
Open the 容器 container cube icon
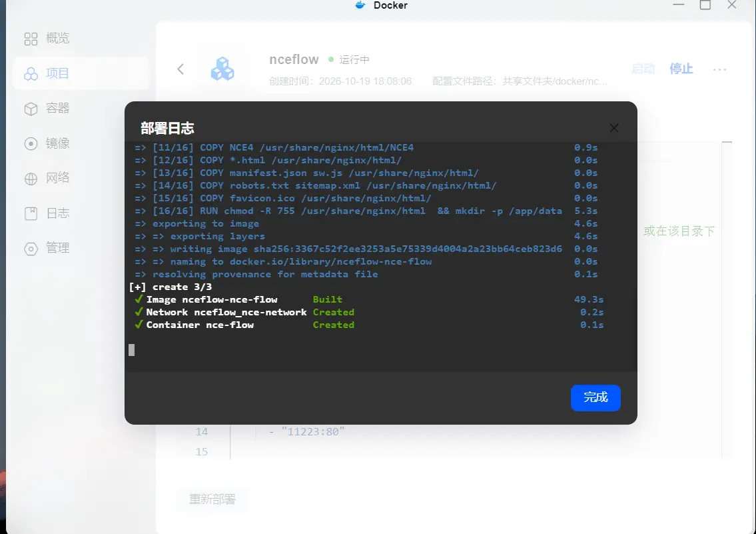31,109
